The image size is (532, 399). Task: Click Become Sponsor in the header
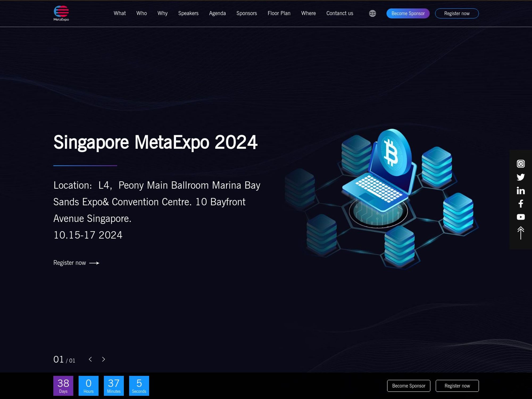pos(408,13)
